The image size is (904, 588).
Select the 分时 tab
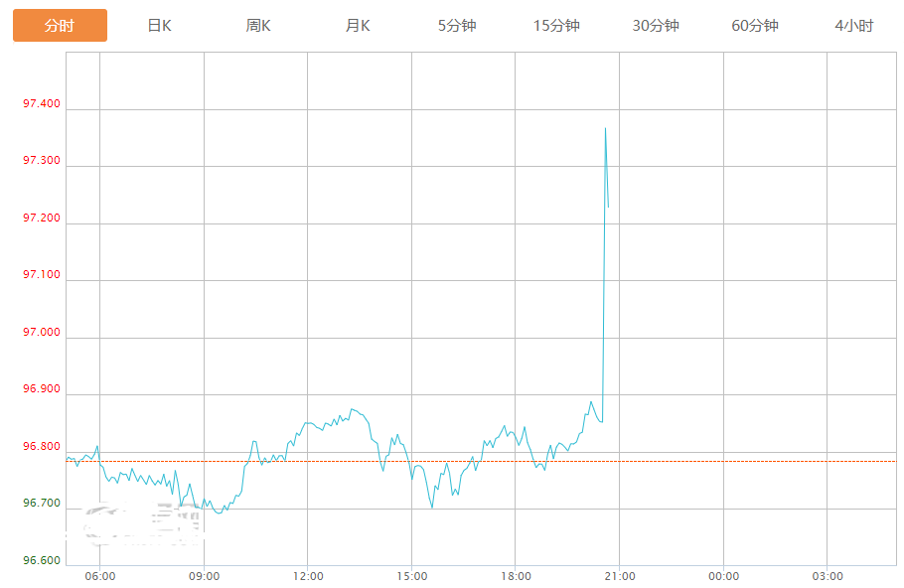60,26
